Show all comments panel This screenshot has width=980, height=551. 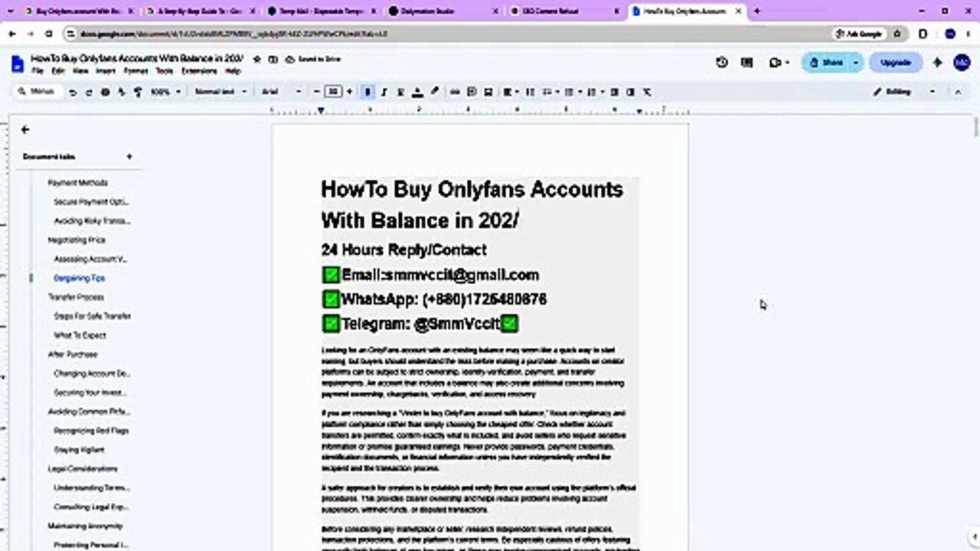click(x=746, y=63)
